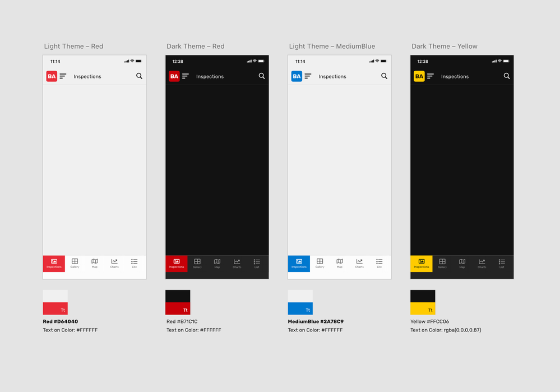Click the BA logo in Dark Theme Yellow mockup
The height and width of the screenshot is (392, 560).
pyautogui.click(x=419, y=76)
